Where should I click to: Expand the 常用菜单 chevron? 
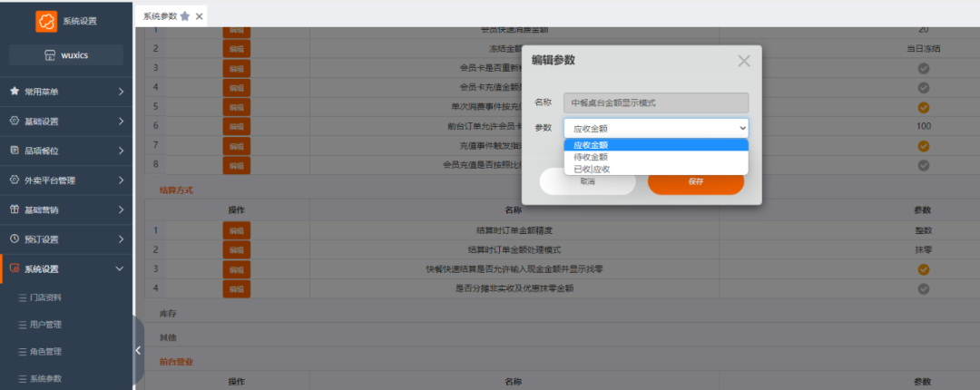(121, 92)
